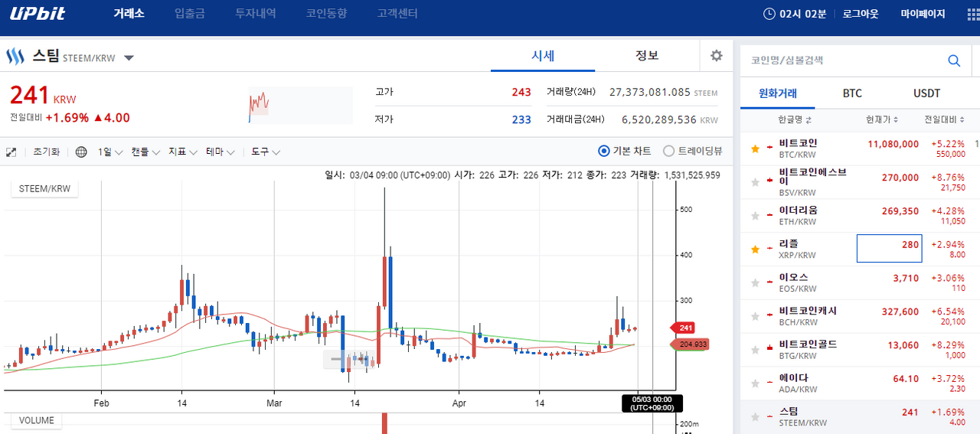Open the 1일 interval dropdown

click(x=110, y=152)
